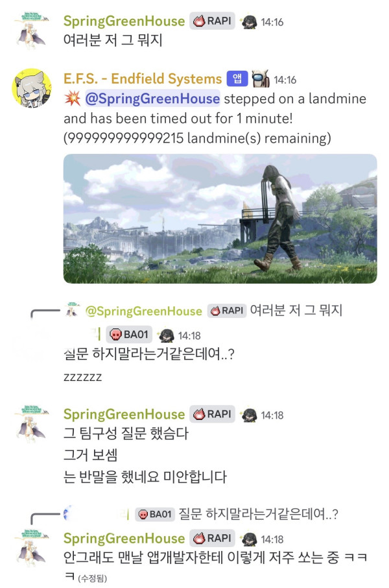Click the blue 앱 bot badge
Viewport: 389px width, 588px height.
pyautogui.click(x=237, y=79)
